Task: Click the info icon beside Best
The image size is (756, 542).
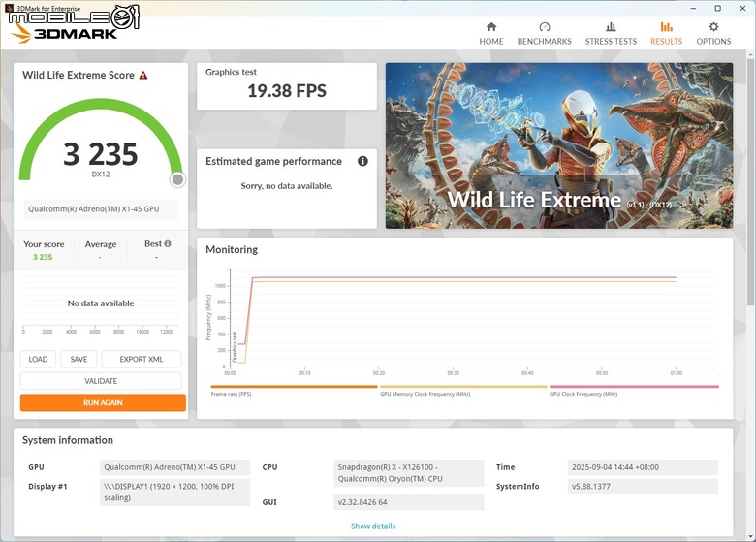Action: click(168, 244)
